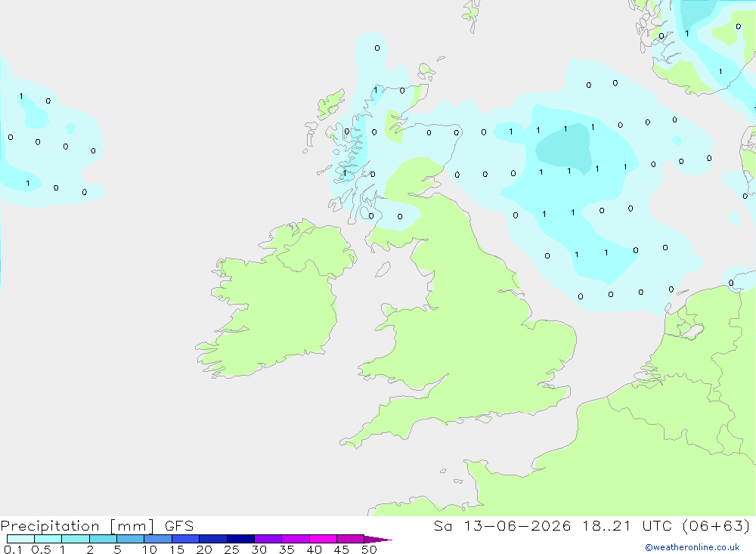Select the 15 to 20 mm legend swatch
This screenshot has width=756, height=554.
click(185, 539)
